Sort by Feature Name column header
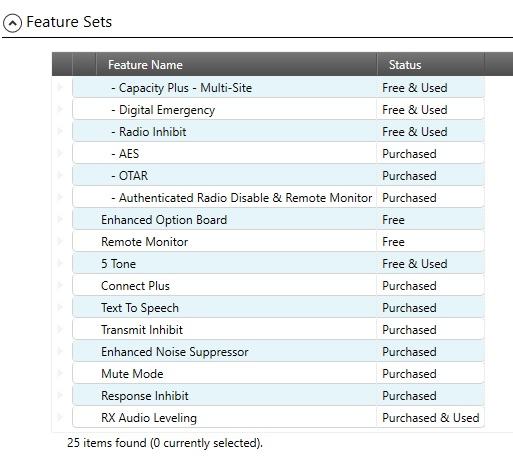This screenshot has height=456, width=513. pos(237,64)
